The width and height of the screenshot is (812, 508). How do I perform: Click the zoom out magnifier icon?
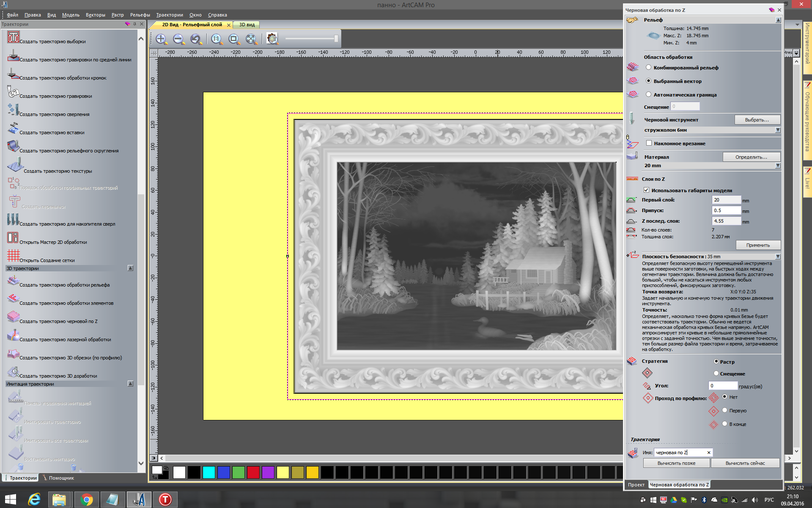178,39
